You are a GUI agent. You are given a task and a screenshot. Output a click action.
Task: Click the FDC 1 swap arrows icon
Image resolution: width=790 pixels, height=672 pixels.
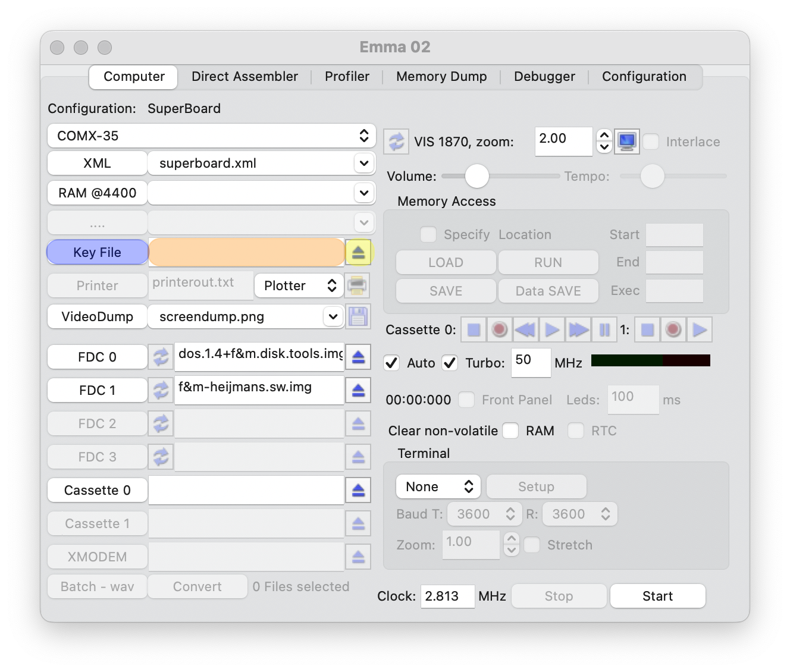[161, 390]
